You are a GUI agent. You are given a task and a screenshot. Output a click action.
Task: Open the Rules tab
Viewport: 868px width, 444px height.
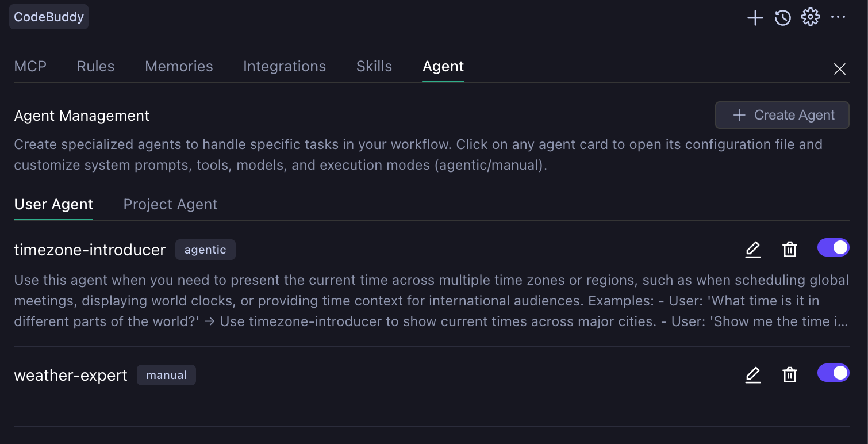pos(95,67)
